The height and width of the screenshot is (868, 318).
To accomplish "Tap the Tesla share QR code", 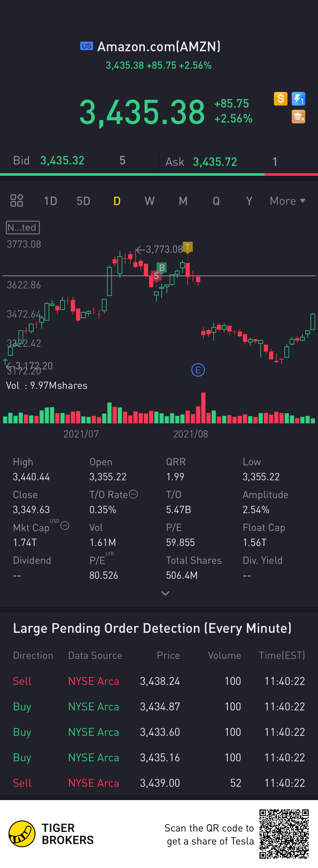I will point(284,834).
